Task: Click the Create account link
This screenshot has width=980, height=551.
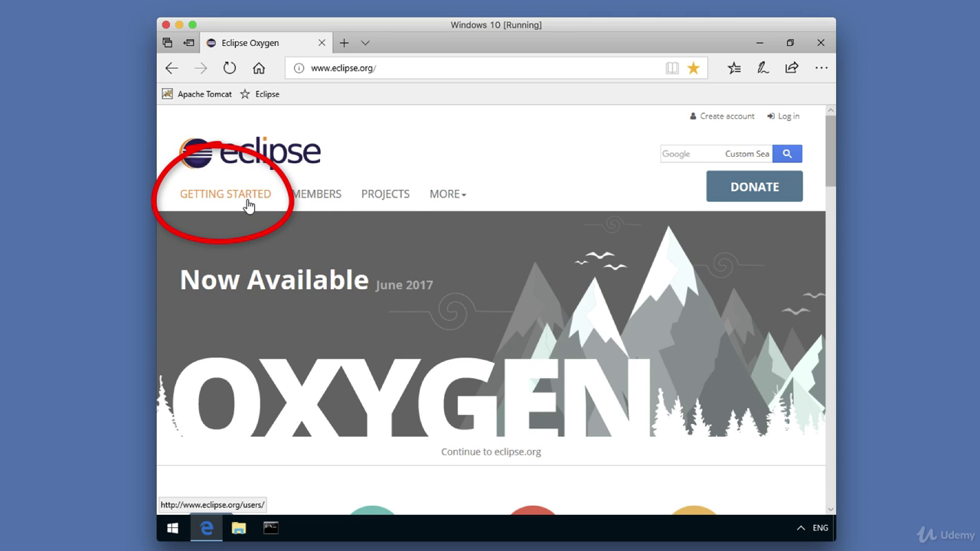Action: tap(722, 116)
